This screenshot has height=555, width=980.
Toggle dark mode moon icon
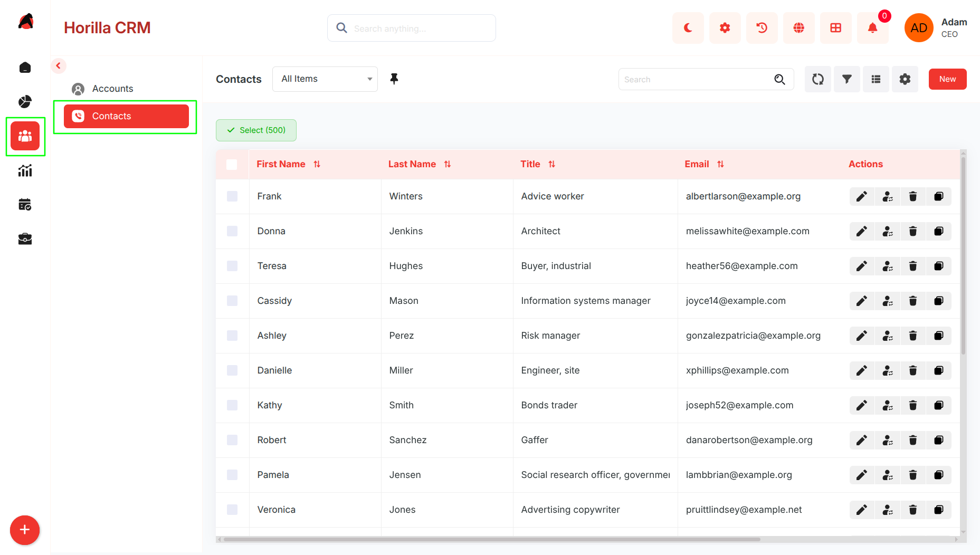point(688,28)
